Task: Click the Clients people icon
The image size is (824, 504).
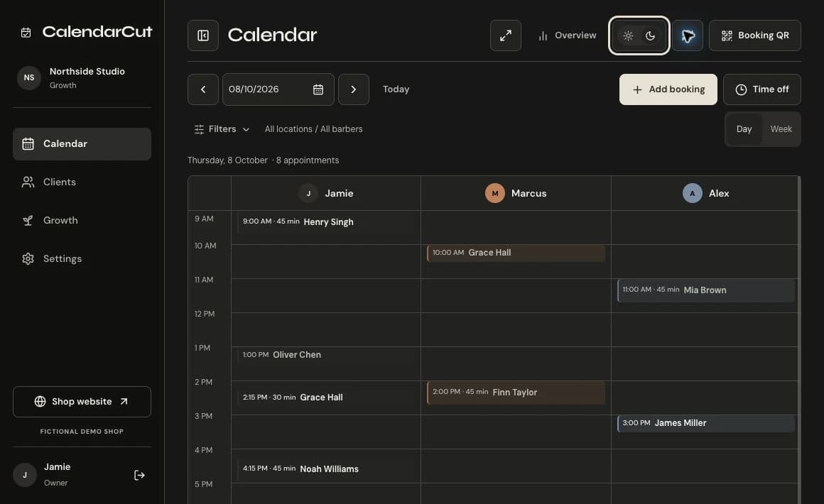Action: (x=28, y=182)
